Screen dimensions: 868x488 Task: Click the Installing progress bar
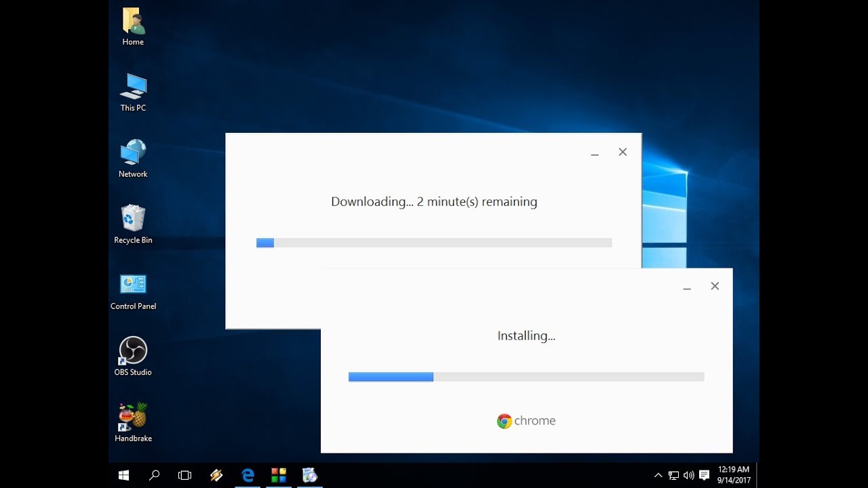pyautogui.click(x=526, y=377)
